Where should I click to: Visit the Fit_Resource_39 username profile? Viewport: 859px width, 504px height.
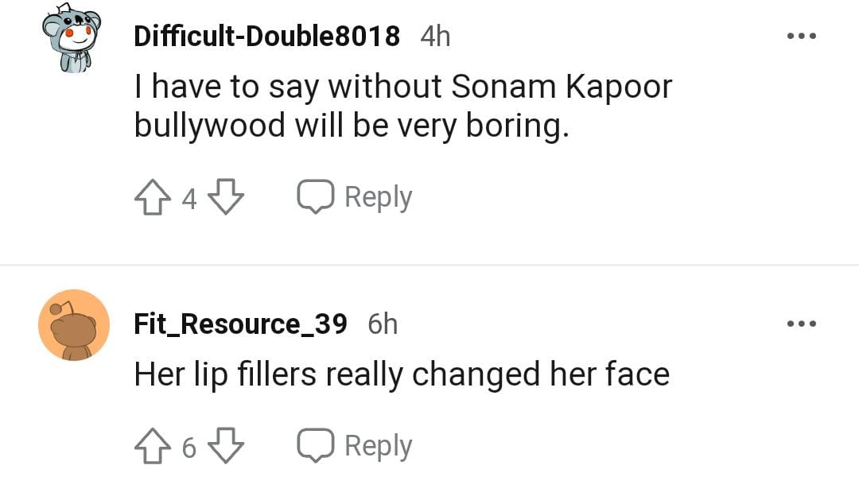(240, 324)
